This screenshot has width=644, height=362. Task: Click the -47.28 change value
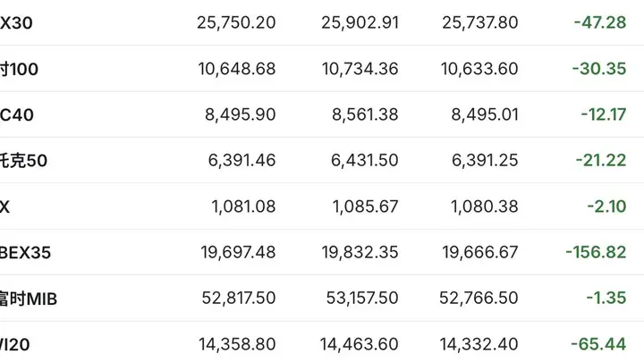point(599,22)
